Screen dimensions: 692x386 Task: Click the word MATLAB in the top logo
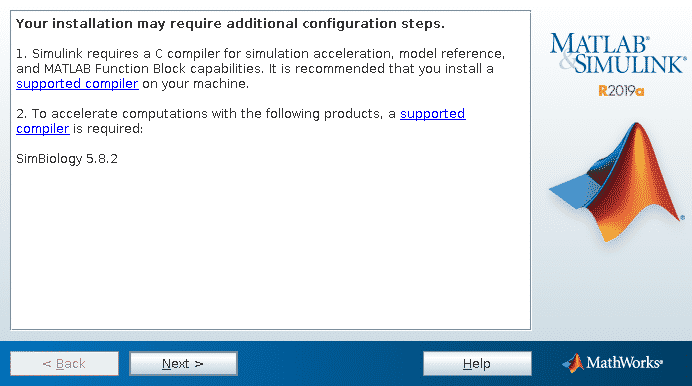pos(598,43)
